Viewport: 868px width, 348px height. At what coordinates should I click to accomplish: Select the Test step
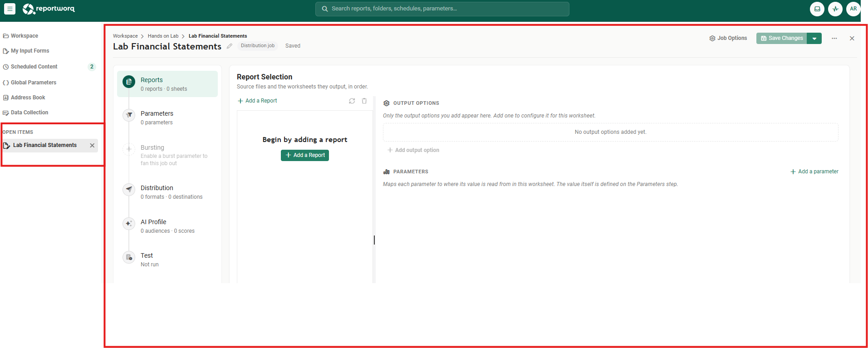click(x=167, y=260)
